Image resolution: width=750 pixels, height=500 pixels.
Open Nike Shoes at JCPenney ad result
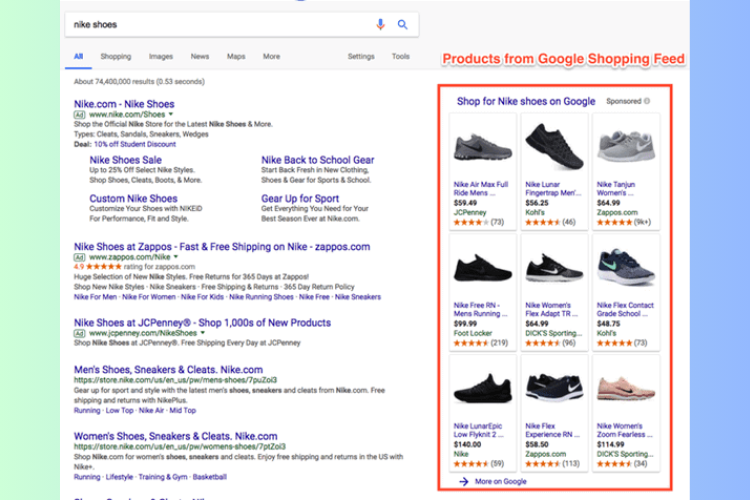pyautogui.click(x=202, y=322)
